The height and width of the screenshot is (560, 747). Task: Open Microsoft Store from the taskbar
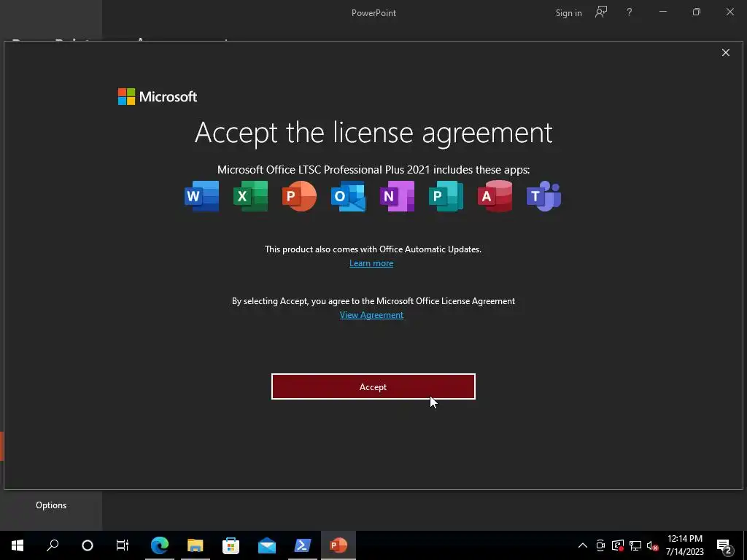tap(231, 545)
